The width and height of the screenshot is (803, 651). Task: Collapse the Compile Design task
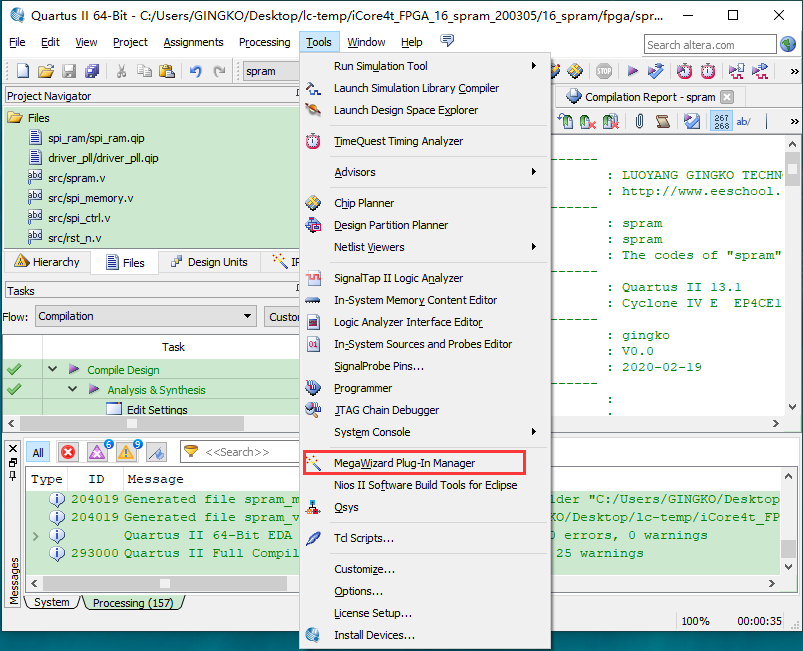[52, 370]
